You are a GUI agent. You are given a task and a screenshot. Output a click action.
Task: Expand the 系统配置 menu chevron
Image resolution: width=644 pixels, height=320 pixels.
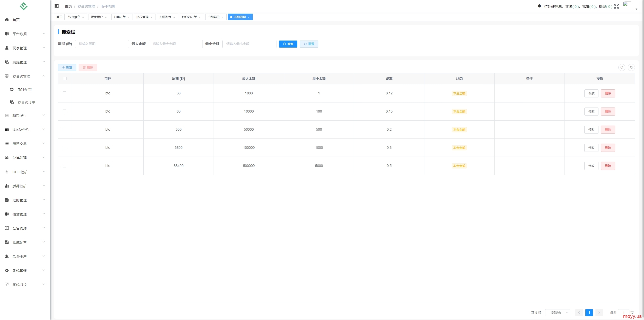44,242
